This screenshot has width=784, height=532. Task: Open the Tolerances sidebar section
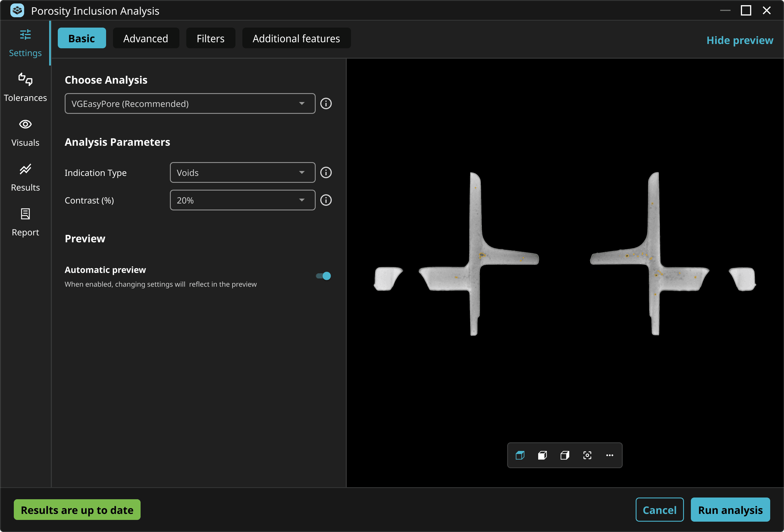coord(25,87)
